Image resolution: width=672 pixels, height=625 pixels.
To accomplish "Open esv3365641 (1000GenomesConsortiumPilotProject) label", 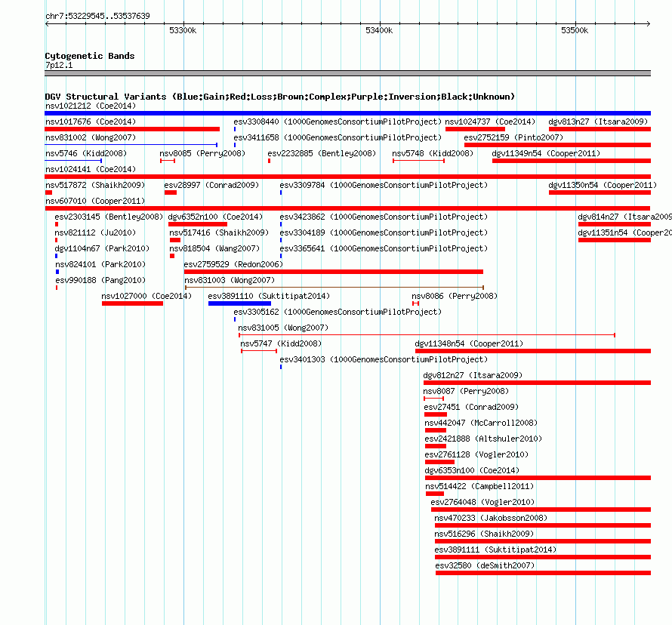I will pos(384,248).
